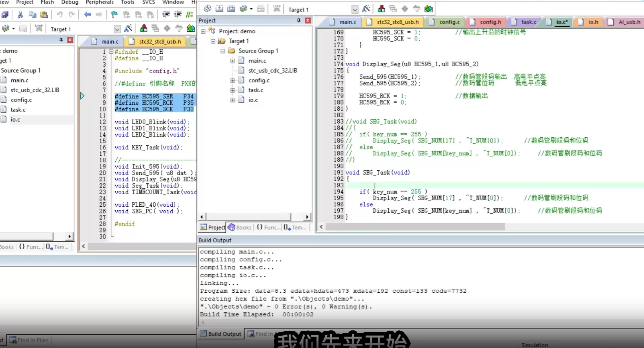Open Find In Files tab in back window
The width and height of the screenshot is (644, 348).
(29, 340)
